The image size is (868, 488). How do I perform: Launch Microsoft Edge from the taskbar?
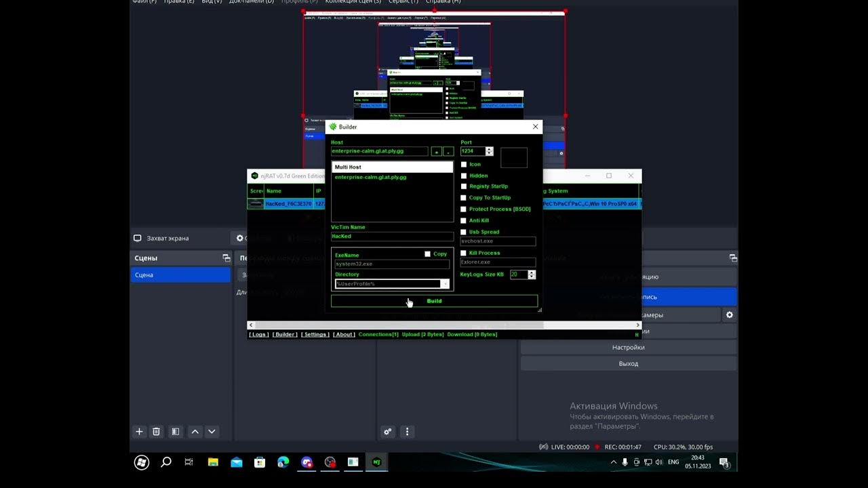[x=283, y=462]
